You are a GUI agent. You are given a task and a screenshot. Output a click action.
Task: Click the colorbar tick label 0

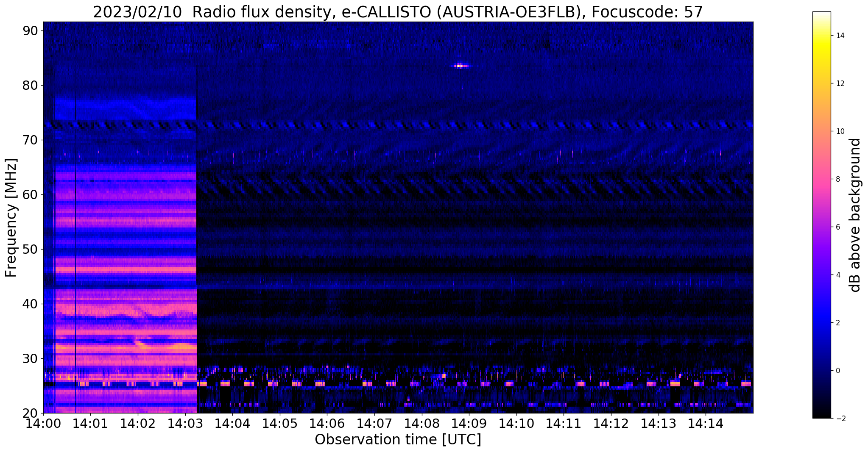[837, 371]
